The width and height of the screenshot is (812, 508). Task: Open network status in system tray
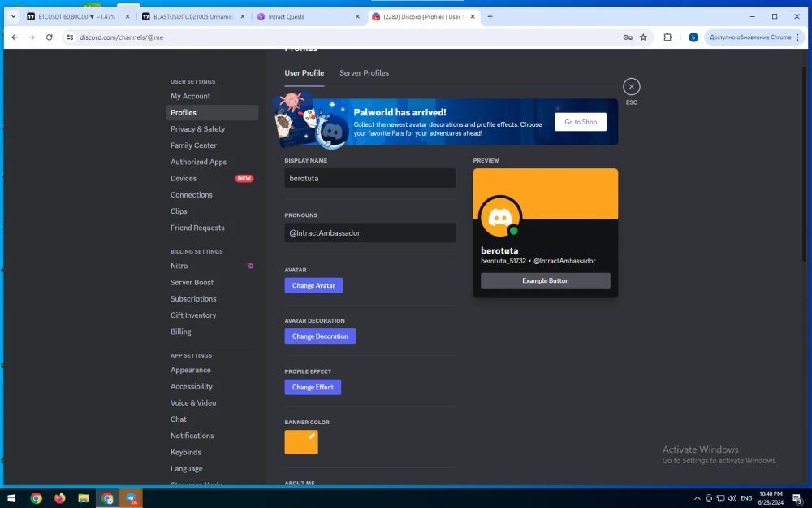pyautogui.click(x=720, y=499)
